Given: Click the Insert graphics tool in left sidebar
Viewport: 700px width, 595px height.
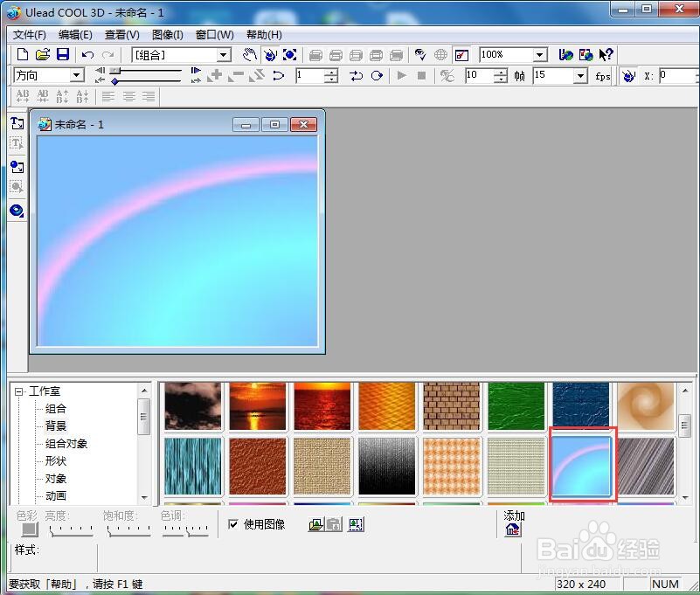Looking at the screenshot, I should point(17,167).
